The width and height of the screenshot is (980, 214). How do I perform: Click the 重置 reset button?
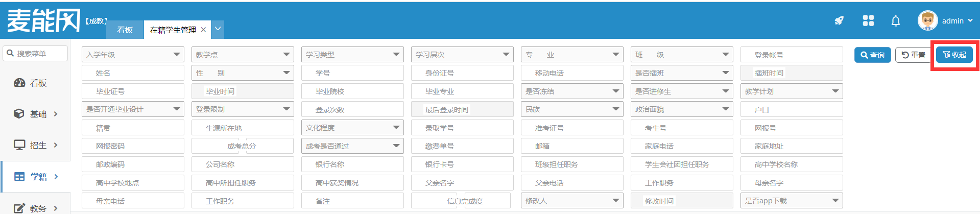tap(913, 55)
